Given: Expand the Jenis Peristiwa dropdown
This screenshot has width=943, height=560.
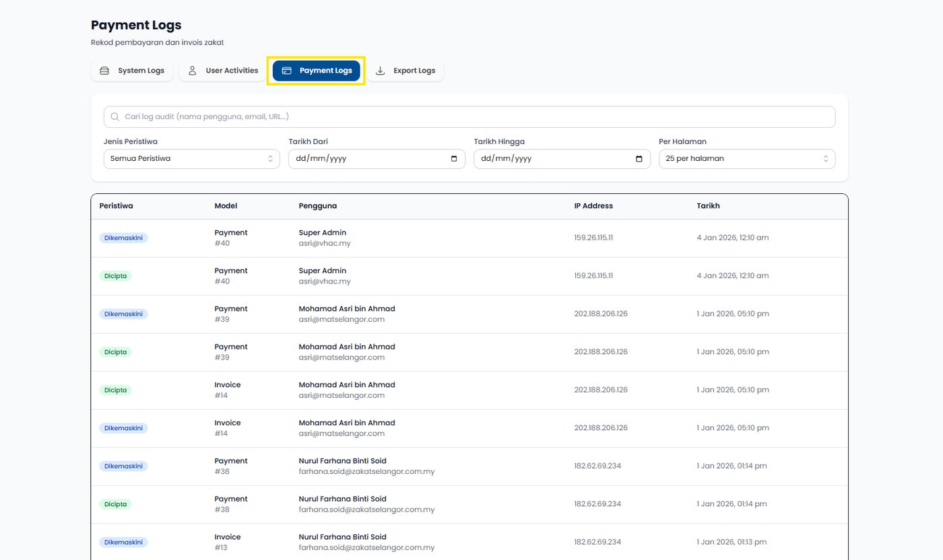Looking at the screenshot, I should (191, 159).
